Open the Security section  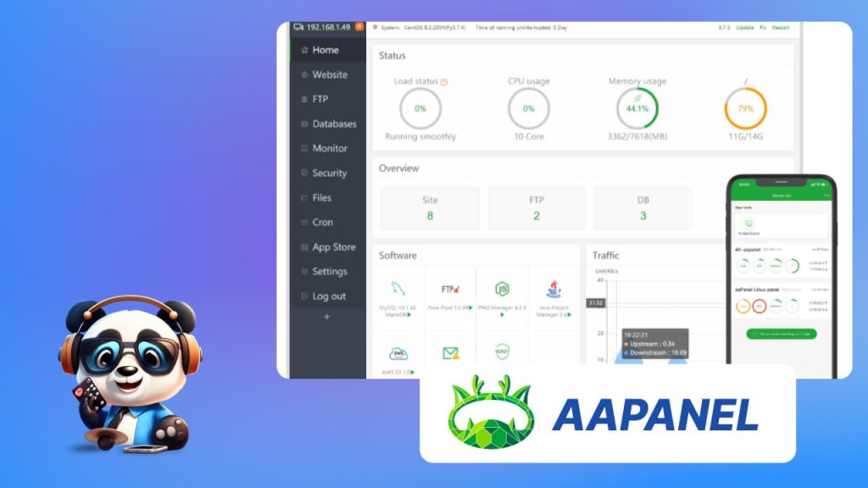(328, 173)
